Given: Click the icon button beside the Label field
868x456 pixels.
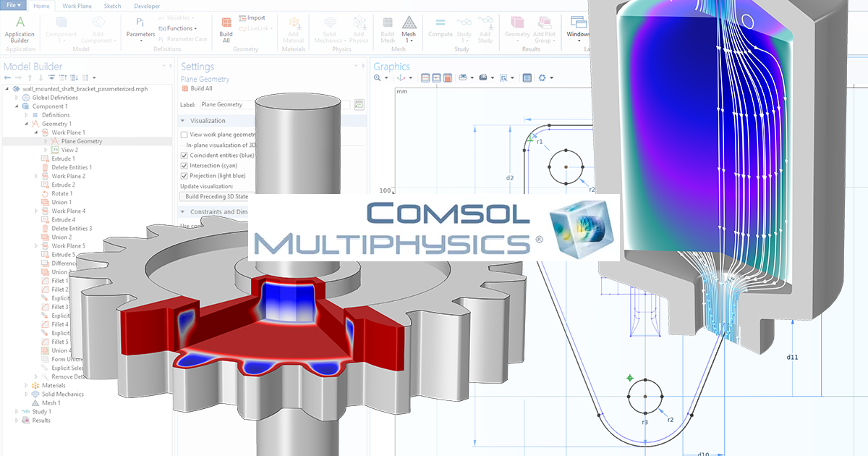Looking at the screenshot, I should click(x=359, y=104).
